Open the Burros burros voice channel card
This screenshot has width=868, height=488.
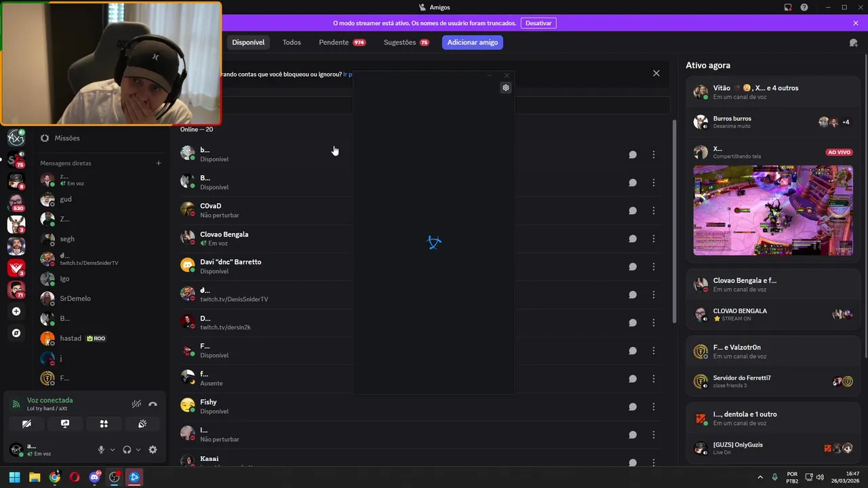coord(772,122)
